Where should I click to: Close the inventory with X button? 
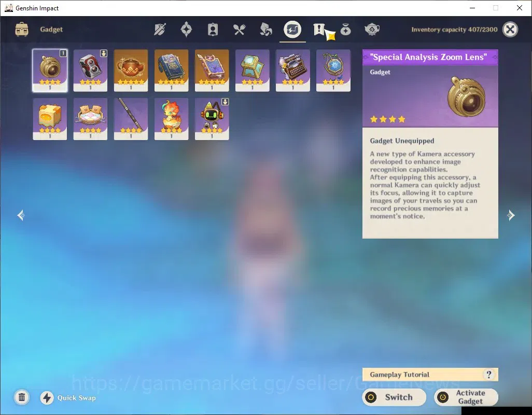pos(510,30)
